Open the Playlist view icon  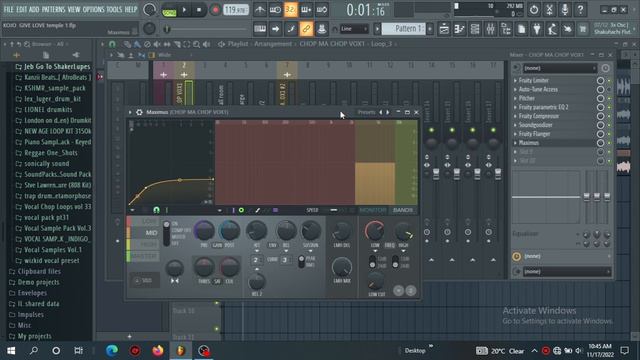(x=444, y=29)
